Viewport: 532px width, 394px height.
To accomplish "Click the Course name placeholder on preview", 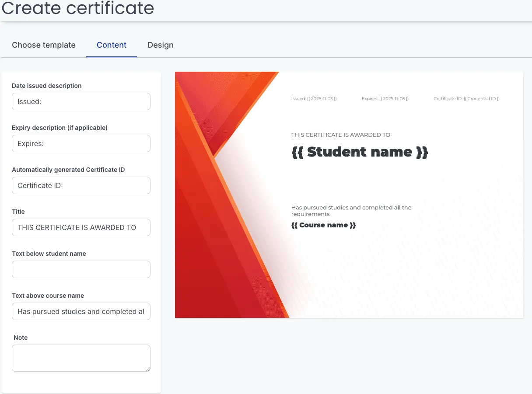I will click(324, 225).
